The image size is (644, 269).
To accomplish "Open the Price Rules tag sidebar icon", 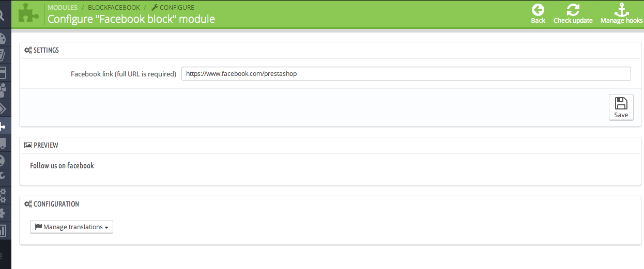I will pos(3,108).
